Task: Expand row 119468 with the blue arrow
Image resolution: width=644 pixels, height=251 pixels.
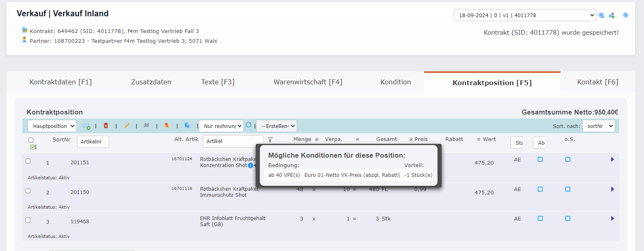Action: point(612,218)
